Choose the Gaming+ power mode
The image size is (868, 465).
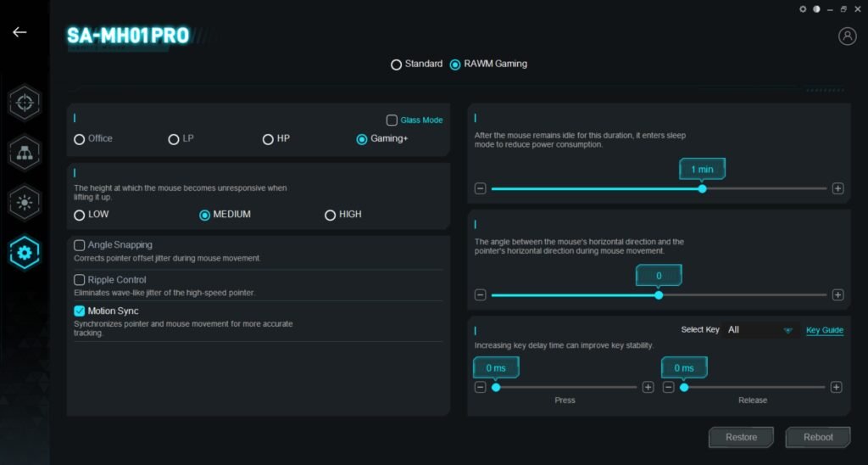click(361, 139)
